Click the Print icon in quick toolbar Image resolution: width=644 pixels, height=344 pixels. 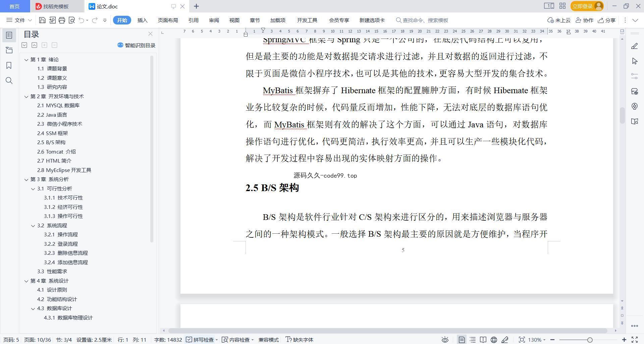[x=62, y=20]
